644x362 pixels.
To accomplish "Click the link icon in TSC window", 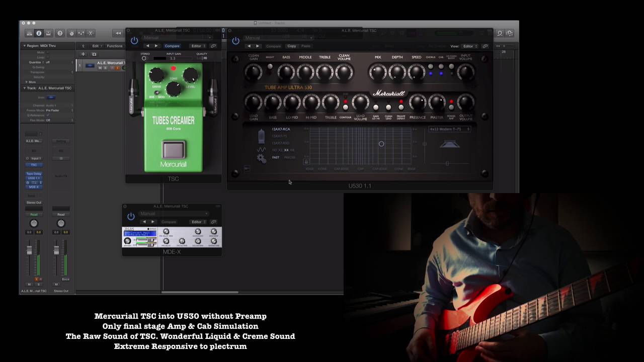I will click(213, 46).
